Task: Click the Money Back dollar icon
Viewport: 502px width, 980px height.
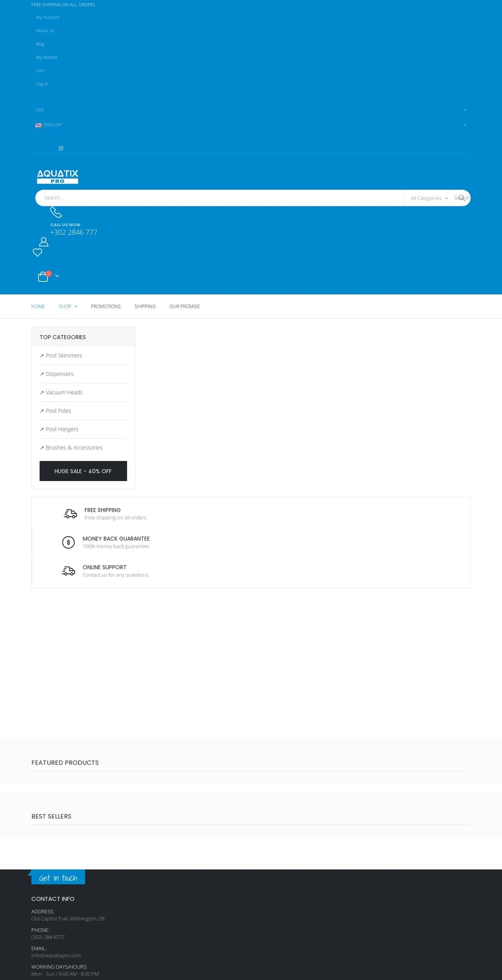Action: pyautogui.click(x=69, y=543)
